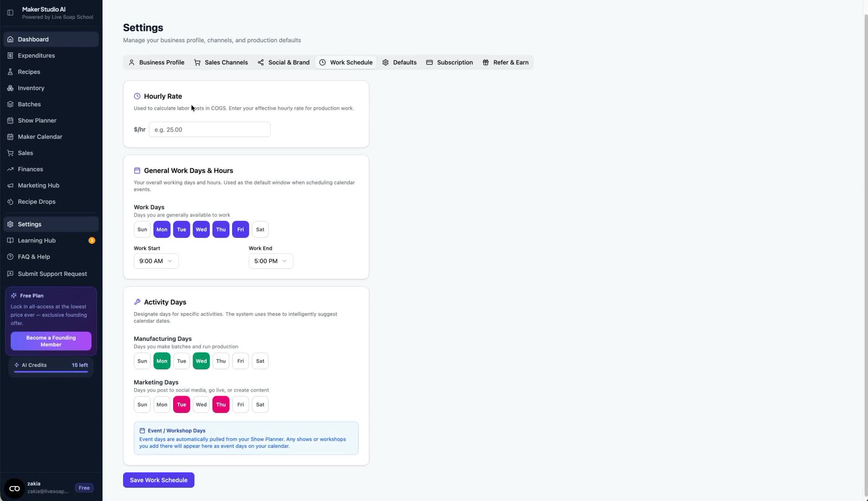Toggle Sunday as a Work Day
This screenshot has width=868, height=501.
click(x=142, y=229)
